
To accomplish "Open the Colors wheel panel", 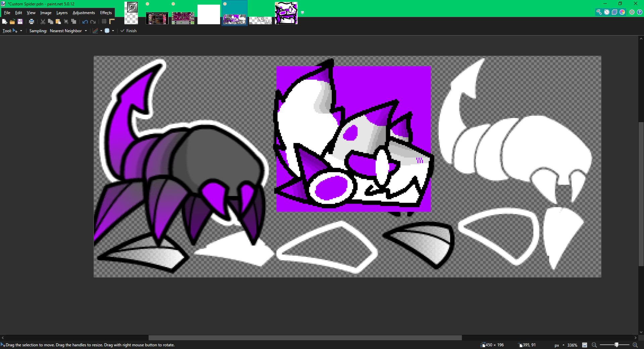I will 622,12.
